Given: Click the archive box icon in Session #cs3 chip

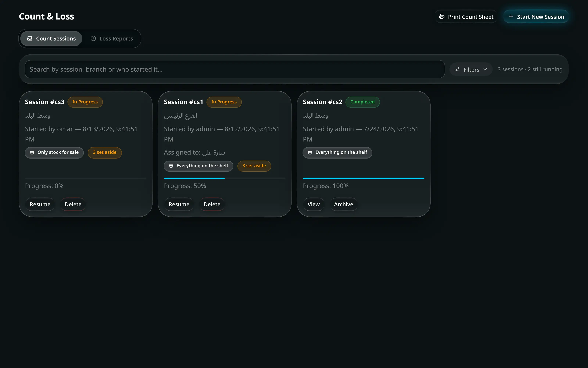Looking at the screenshot, I should 32,153.
